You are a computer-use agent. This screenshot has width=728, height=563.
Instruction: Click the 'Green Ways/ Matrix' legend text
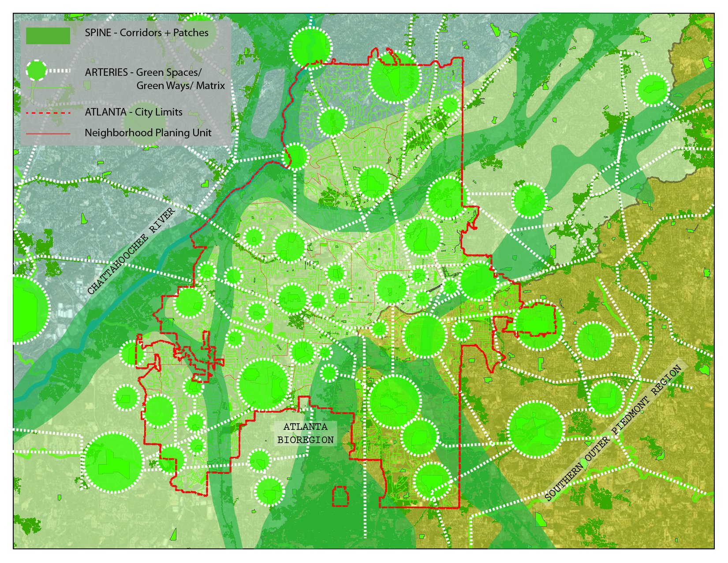click(180, 86)
